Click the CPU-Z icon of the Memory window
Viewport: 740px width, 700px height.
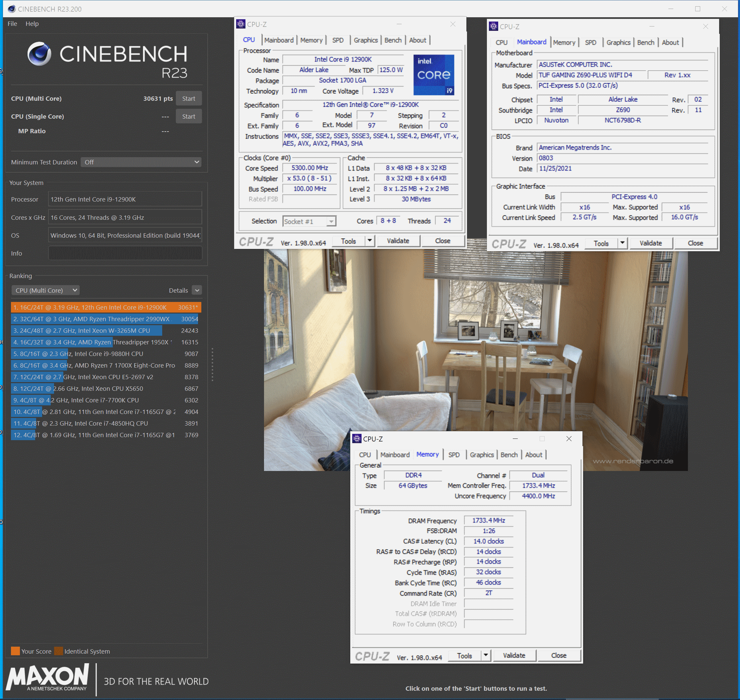tap(357, 438)
